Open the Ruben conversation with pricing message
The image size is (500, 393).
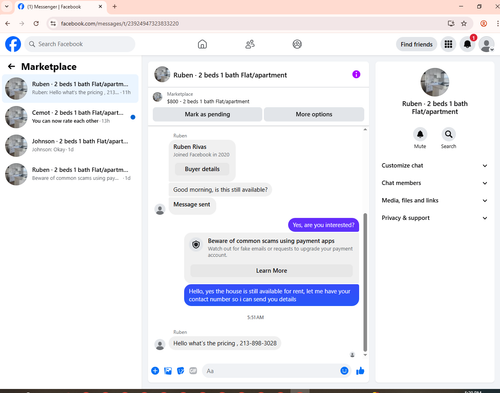70,88
